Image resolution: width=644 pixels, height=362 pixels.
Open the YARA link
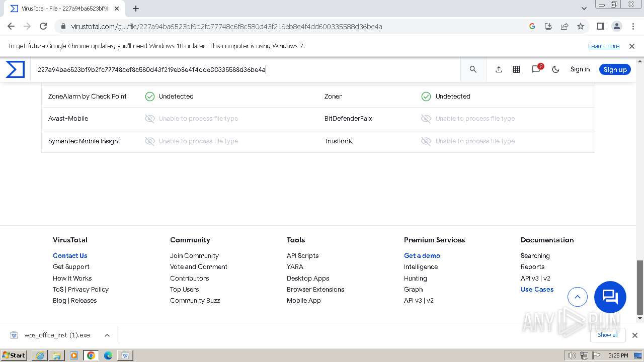[x=295, y=266]
